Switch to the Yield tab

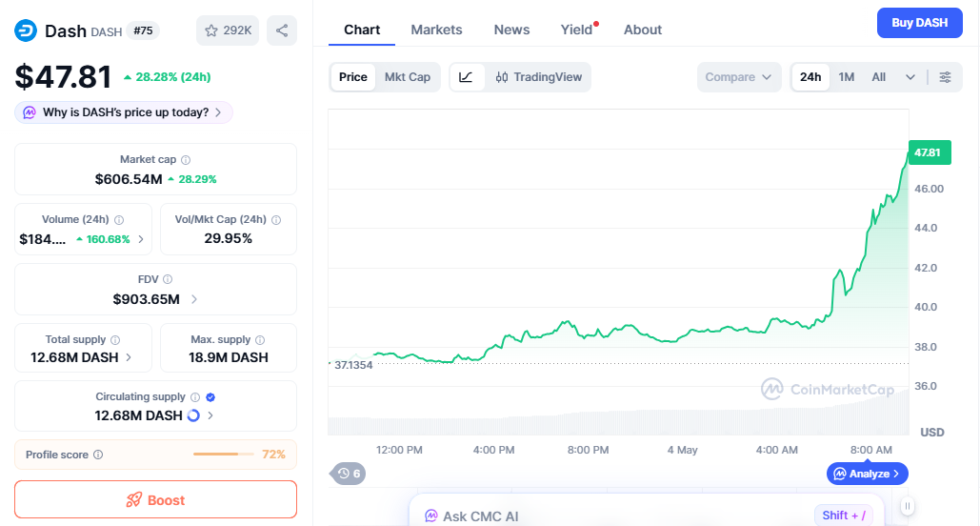pos(577,30)
